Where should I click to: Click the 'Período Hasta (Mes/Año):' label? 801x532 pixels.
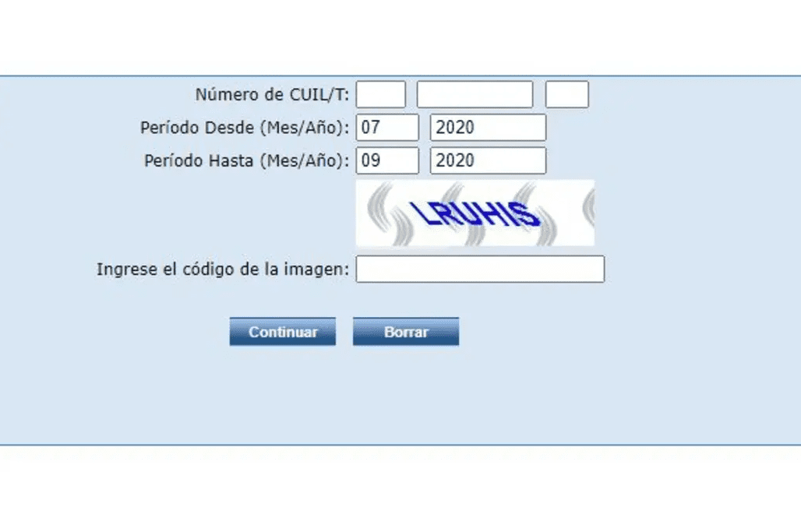247,160
